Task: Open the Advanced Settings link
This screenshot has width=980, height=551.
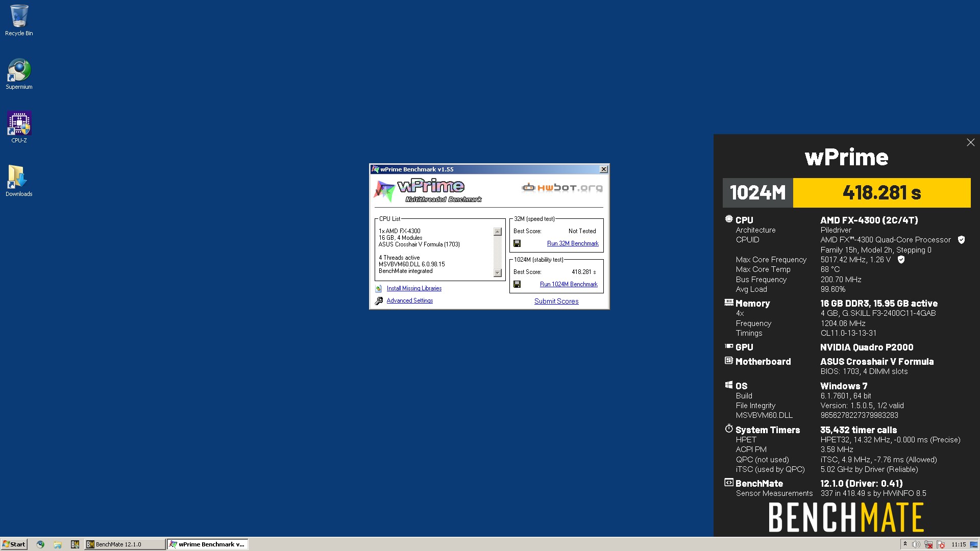Action: (409, 300)
